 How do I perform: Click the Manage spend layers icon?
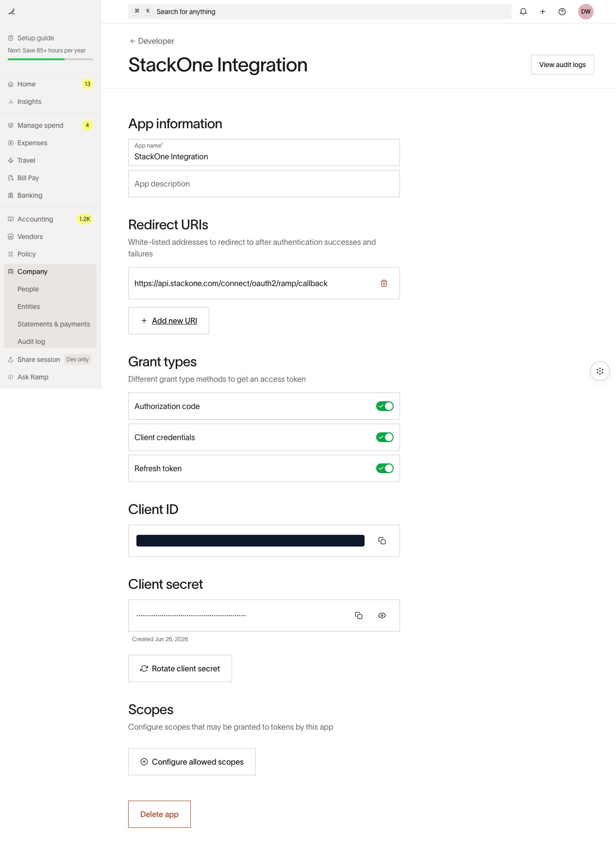pos(11,125)
